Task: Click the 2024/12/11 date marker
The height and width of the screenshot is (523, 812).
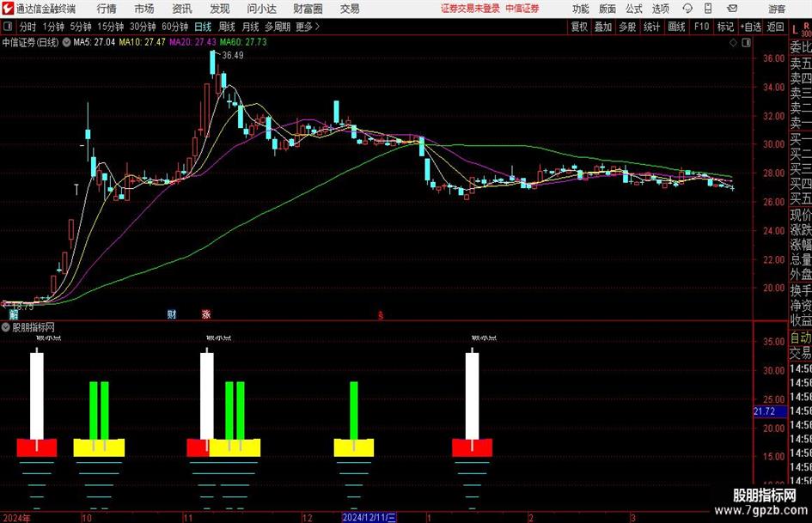Action: (369, 517)
